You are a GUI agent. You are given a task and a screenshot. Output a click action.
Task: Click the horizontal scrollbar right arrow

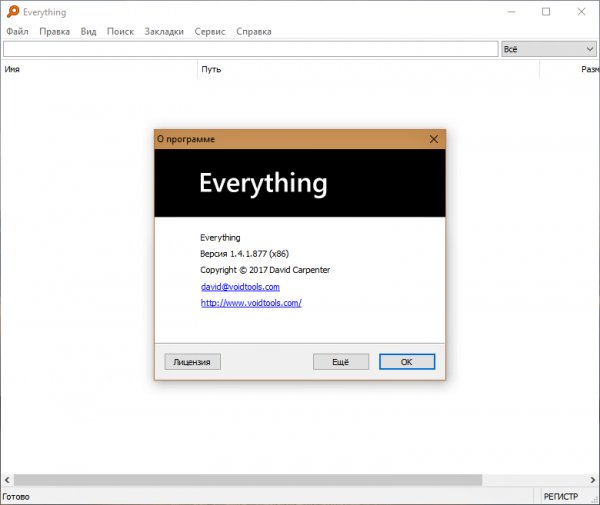pos(593,479)
